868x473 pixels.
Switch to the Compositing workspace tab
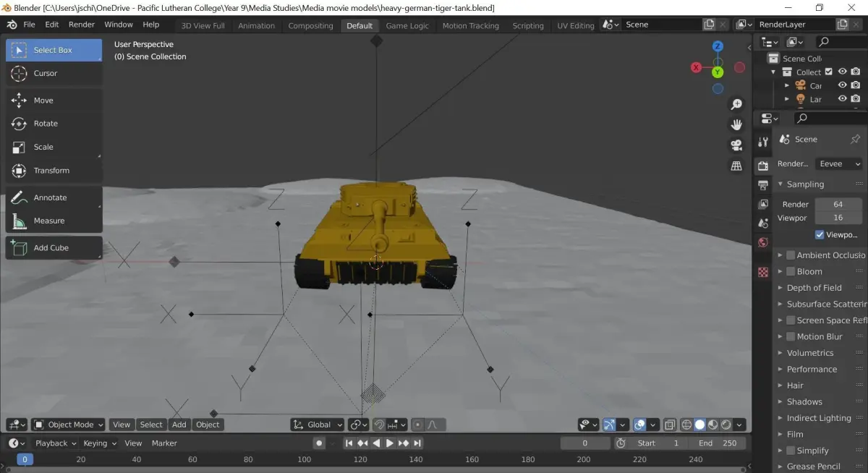(x=310, y=25)
